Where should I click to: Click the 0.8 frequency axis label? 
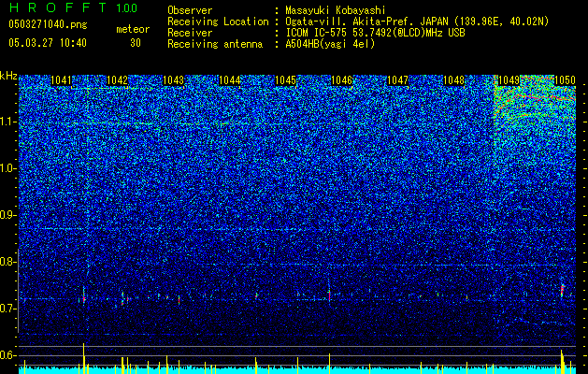coord(7,262)
